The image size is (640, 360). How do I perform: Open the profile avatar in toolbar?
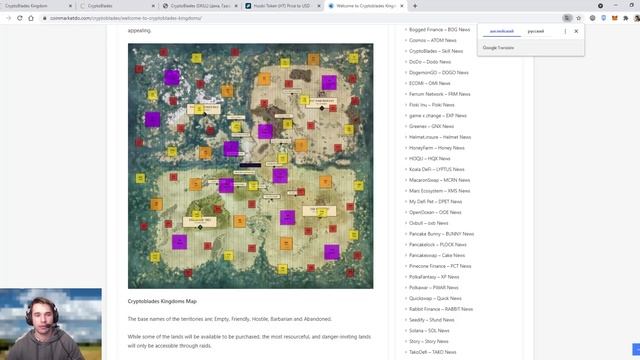pos(637,18)
